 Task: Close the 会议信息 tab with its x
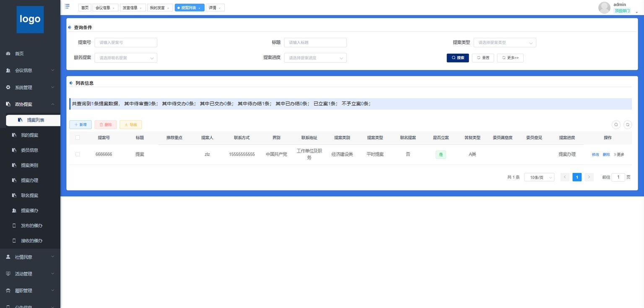(113, 8)
